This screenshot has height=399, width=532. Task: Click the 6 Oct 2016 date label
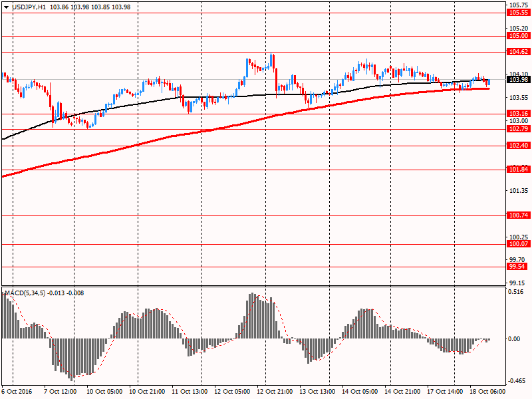pos(17,392)
